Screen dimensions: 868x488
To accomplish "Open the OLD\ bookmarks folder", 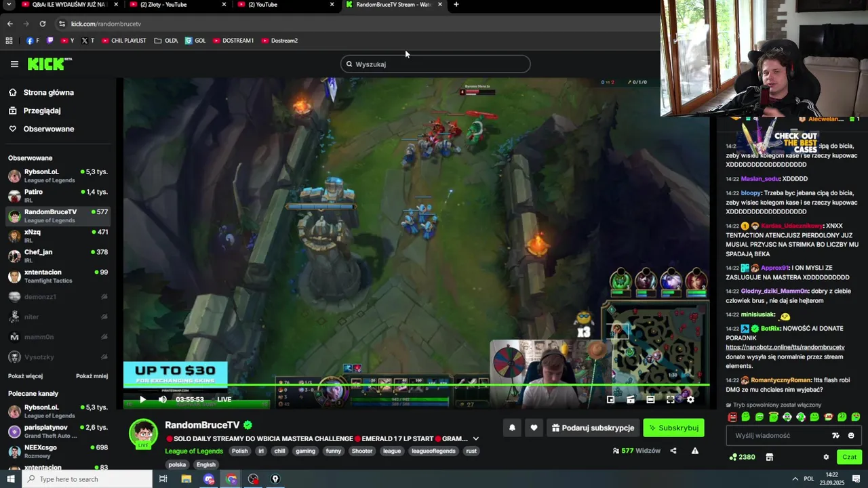I will pos(166,41).
